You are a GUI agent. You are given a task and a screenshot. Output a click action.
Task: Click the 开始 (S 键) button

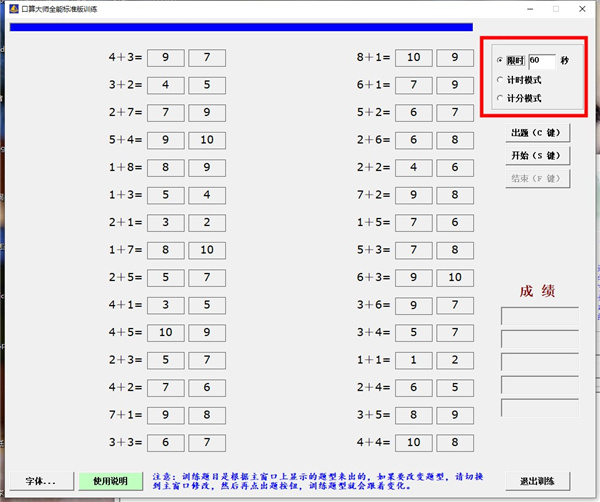coord(537,156)
